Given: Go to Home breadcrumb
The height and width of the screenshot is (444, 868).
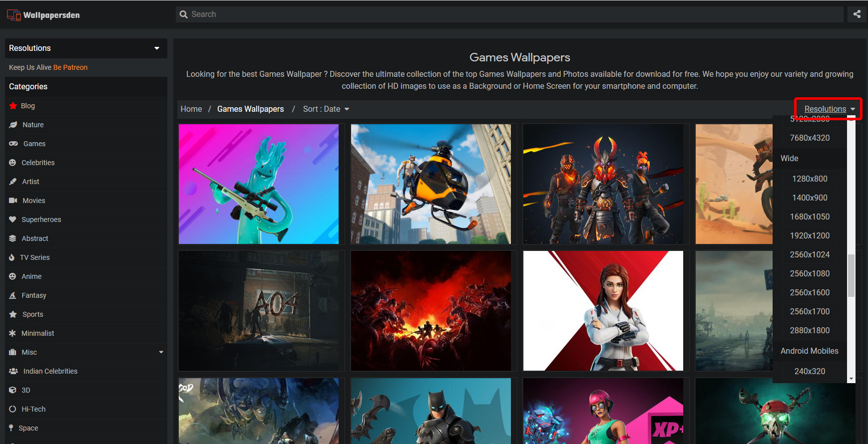Looking at the screenshot, I should pyautogui.click(x=191, y=109).
